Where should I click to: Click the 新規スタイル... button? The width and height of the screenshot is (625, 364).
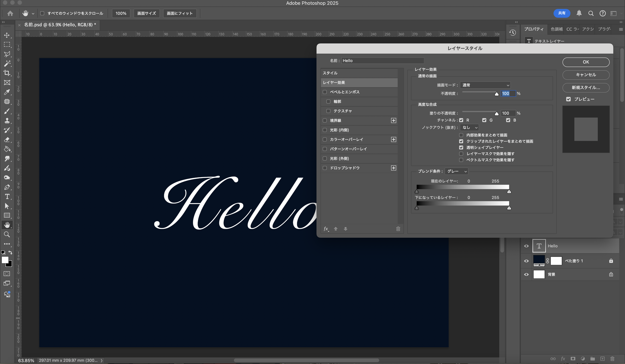586,88
